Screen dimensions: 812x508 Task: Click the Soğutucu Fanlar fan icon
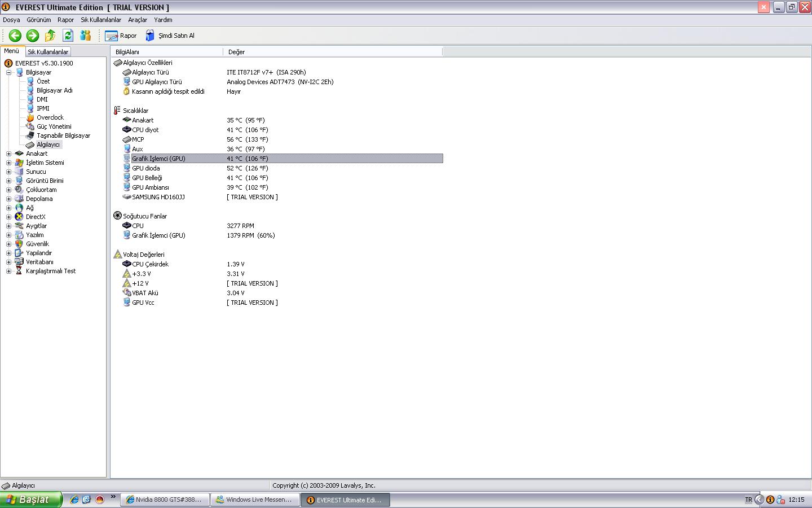(x=117, y=216)
